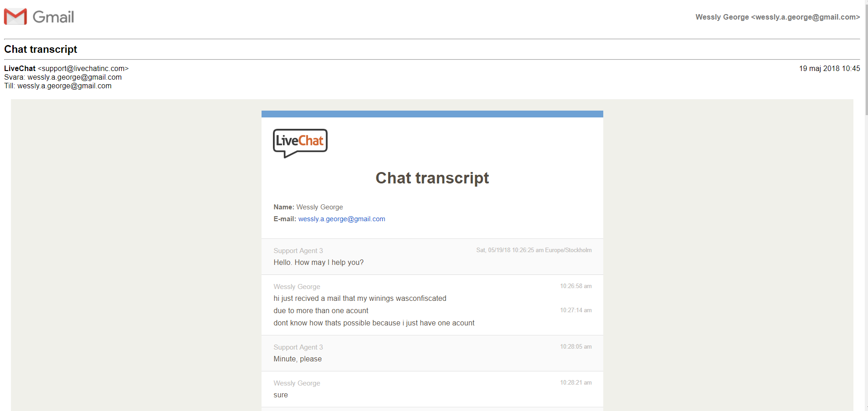
Task: Click message 'hi just recived a mail that my winings wasconfiscated'
Action: pos(360,299)
